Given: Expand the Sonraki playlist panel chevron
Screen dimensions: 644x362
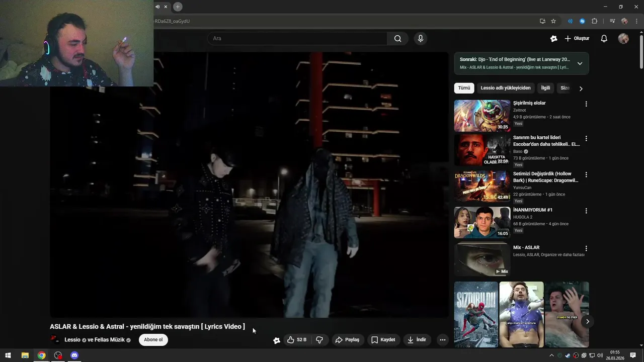Looking at the screenshot, I should [x=580, y=63].
